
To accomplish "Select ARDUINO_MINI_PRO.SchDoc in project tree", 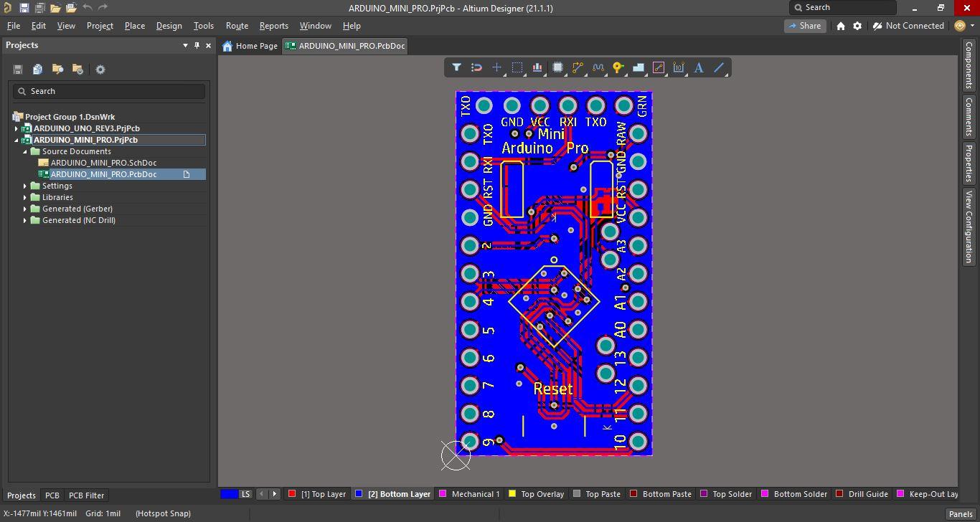I will pos(103,163).
